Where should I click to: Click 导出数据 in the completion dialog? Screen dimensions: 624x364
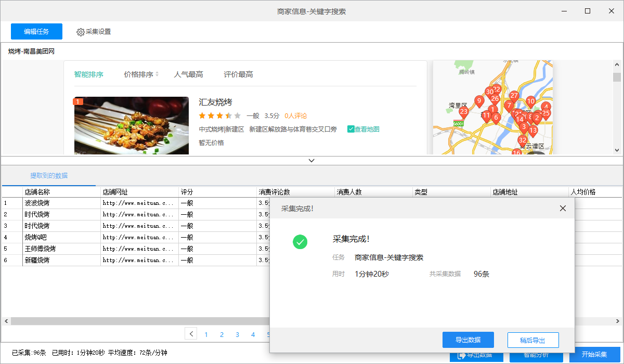468,340
